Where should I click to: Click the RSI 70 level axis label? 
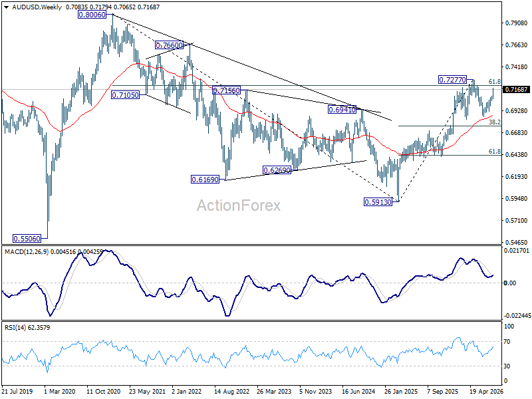(507, 342)
